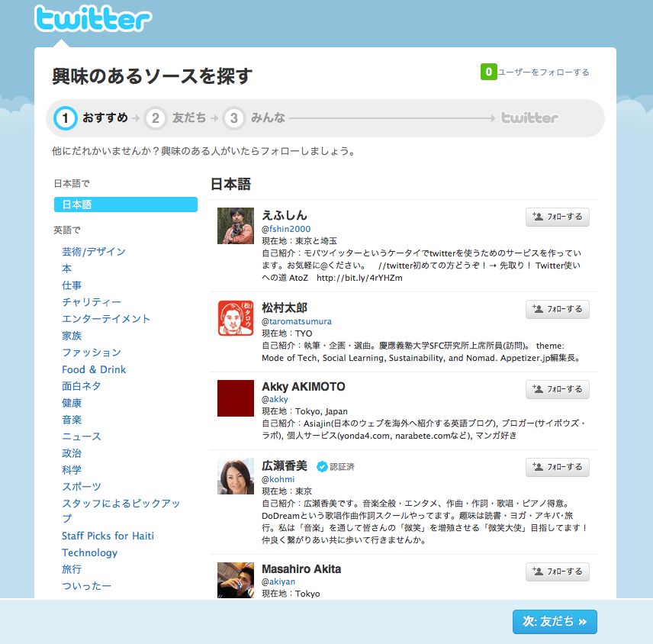This screenshot has width=653, height=644.
Task: Open Masahiro Akita profile photo
Action: click(x=236, y=580)
